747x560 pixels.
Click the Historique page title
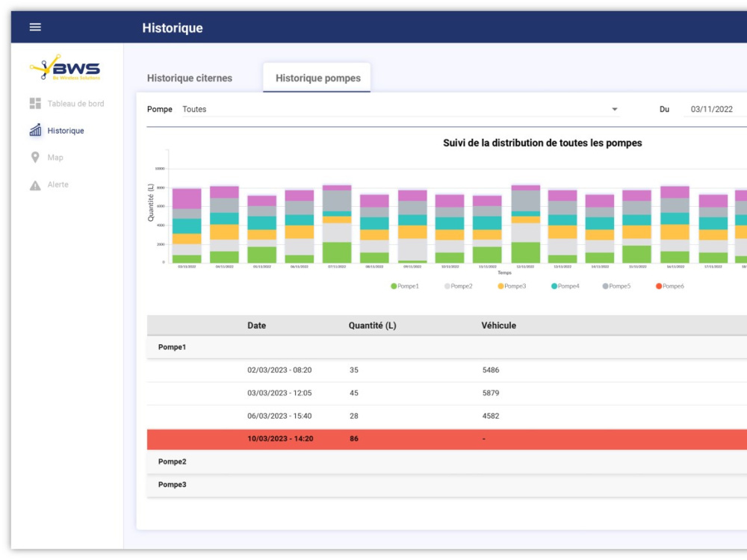(173, 28)
